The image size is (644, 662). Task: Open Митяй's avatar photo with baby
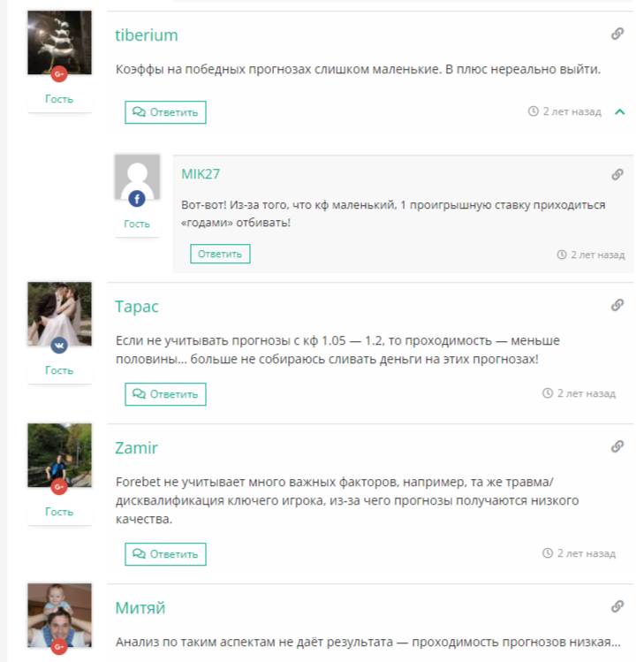pyautogui.click(x=59, y=615)
